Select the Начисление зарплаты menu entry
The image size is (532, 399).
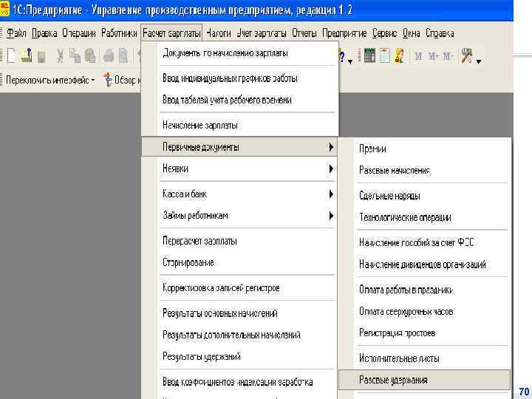(x=240, y=125)
